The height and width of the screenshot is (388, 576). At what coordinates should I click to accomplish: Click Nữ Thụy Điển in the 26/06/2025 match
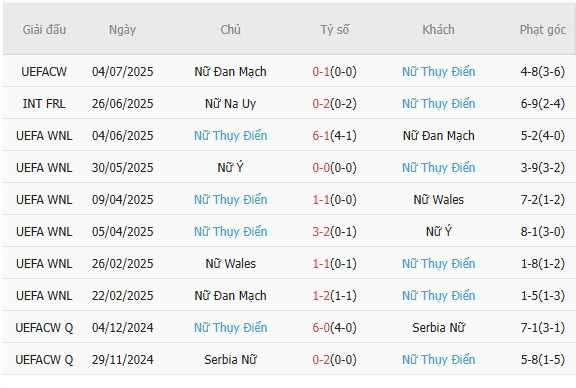click(x=438, y=104)
